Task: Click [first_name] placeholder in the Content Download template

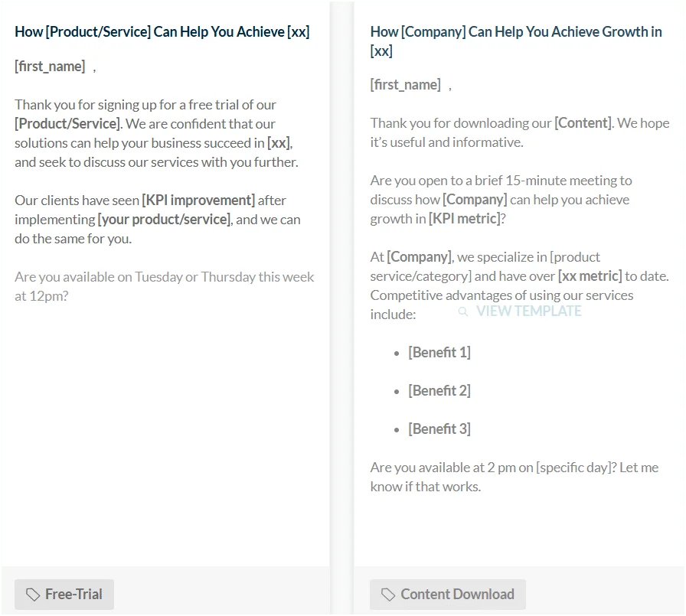Action: click(406, 85)
